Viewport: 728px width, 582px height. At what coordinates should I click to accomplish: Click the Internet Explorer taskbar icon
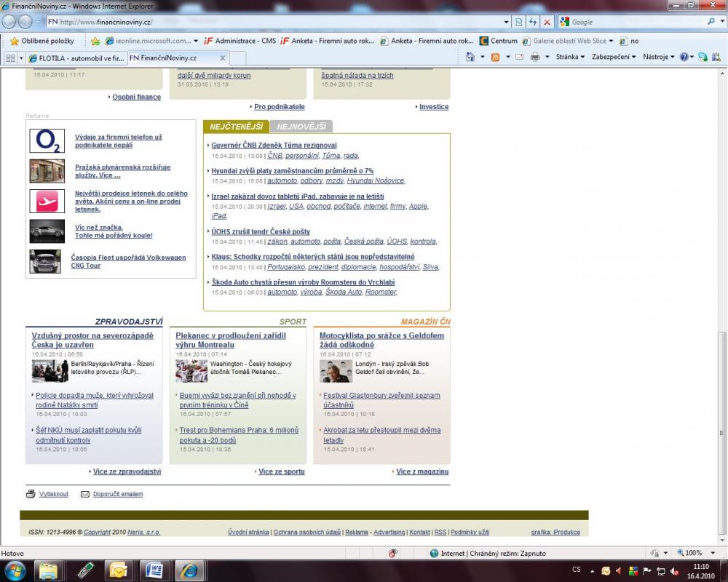click(189, 570)
